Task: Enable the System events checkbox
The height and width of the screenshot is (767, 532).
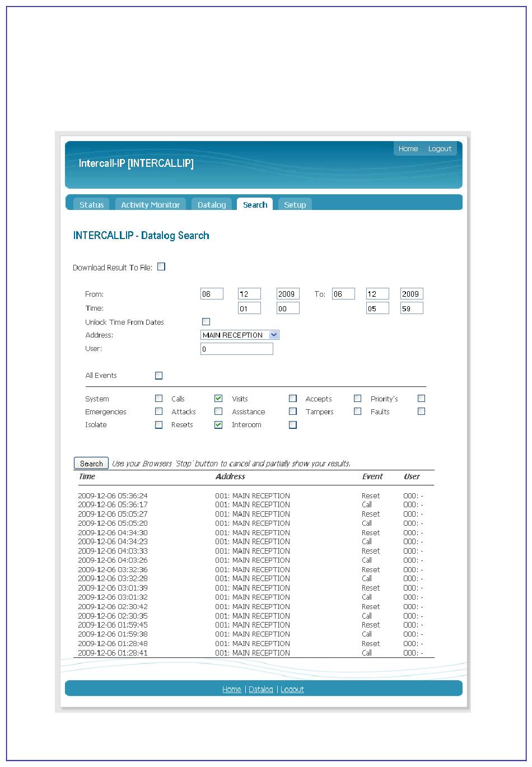Action: click(158, 399)
